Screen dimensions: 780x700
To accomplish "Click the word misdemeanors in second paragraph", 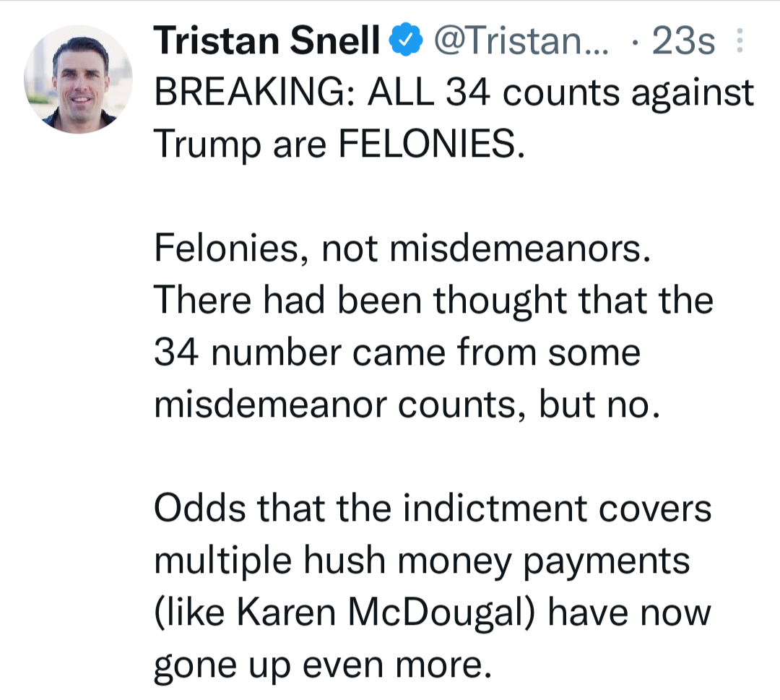I will 520,248.
